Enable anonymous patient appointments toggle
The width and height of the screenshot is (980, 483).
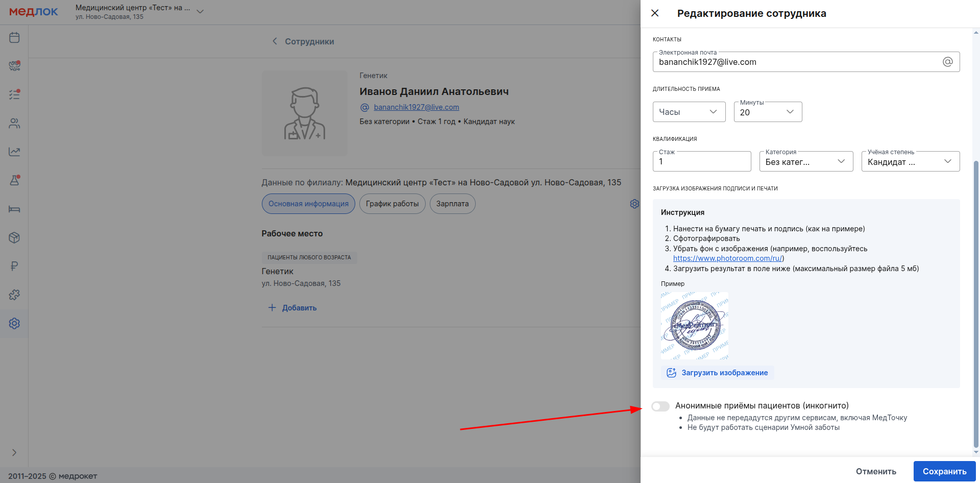(x=660, y=406)
